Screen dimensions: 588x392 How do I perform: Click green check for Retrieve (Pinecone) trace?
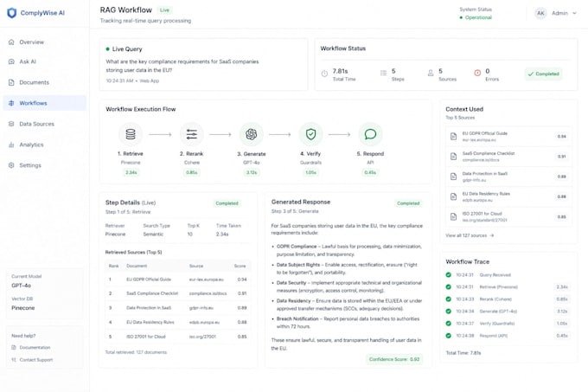[448, 287]
